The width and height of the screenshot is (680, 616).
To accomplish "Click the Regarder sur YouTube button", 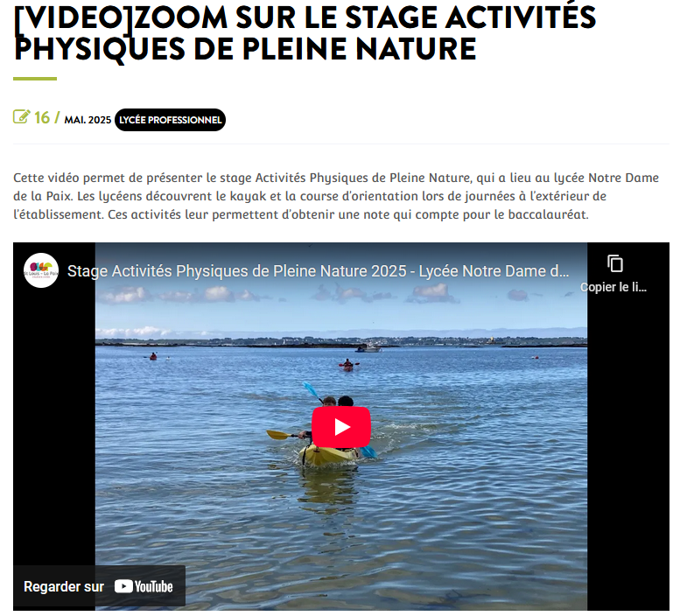I will click(99, 586).
